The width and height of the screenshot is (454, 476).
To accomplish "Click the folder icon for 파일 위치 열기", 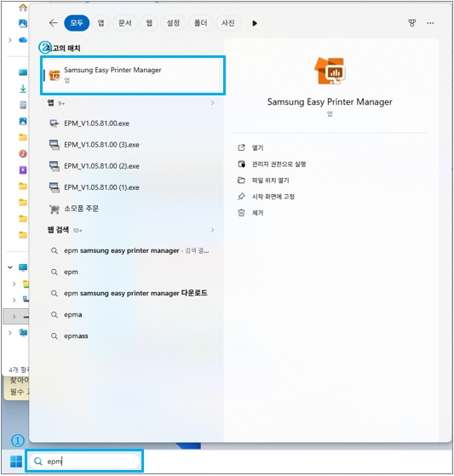I will click(x=241, y=181).
